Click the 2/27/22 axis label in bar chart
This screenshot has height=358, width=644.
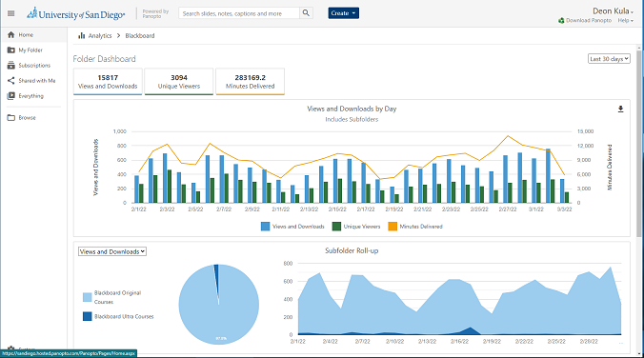508,209
